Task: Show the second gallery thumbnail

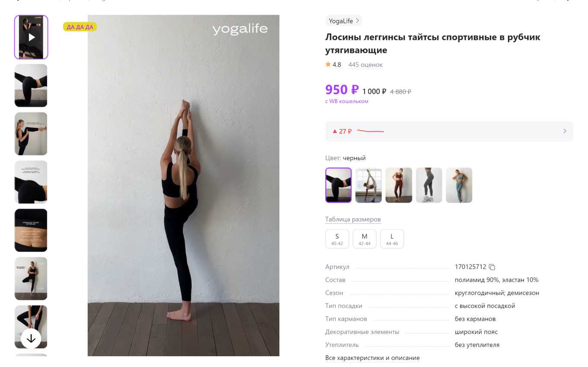Action: coord(31,86)
